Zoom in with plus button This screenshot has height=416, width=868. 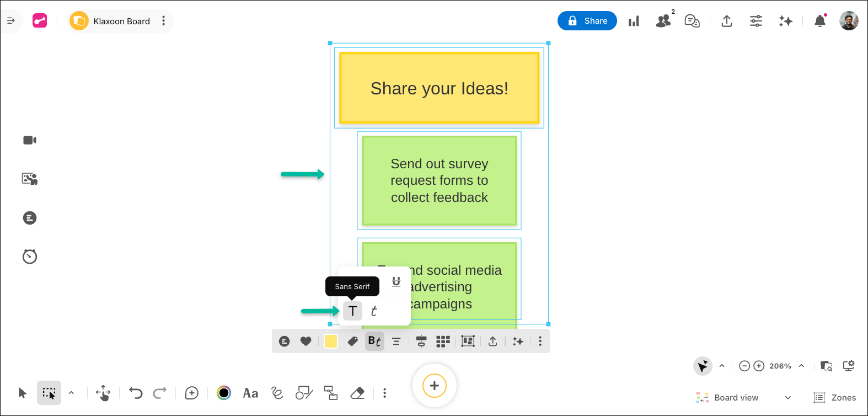click(x=759, y=366)
